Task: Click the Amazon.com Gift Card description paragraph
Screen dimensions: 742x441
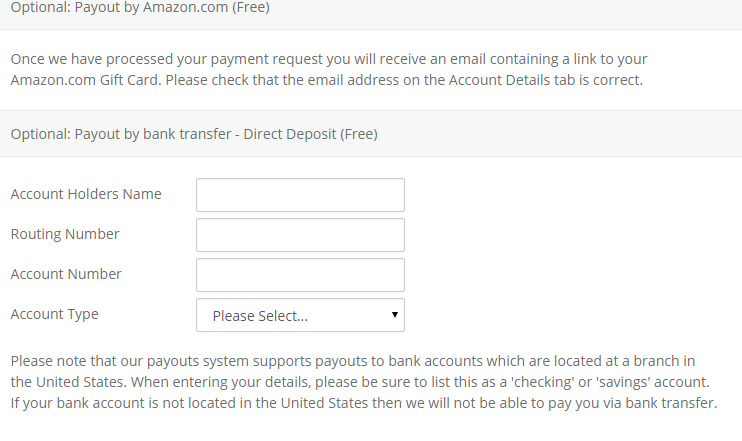Action: [x=326, y=69]
